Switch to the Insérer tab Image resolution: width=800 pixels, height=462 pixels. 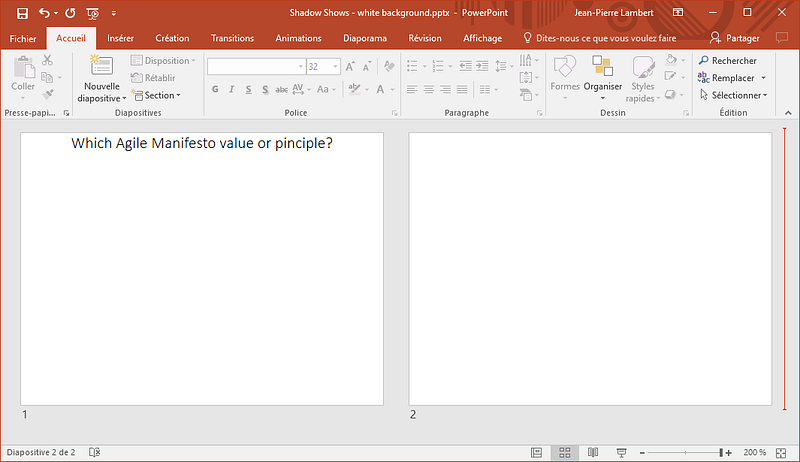(120, 38)
